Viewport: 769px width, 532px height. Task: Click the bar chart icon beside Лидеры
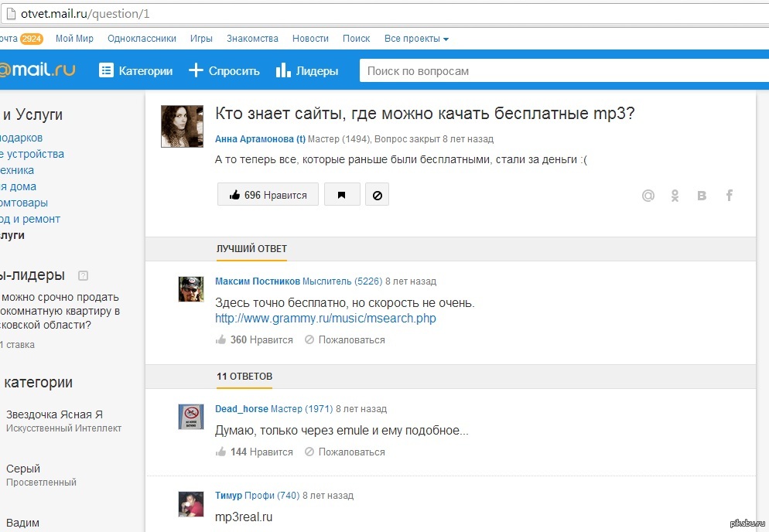(283, 70)
